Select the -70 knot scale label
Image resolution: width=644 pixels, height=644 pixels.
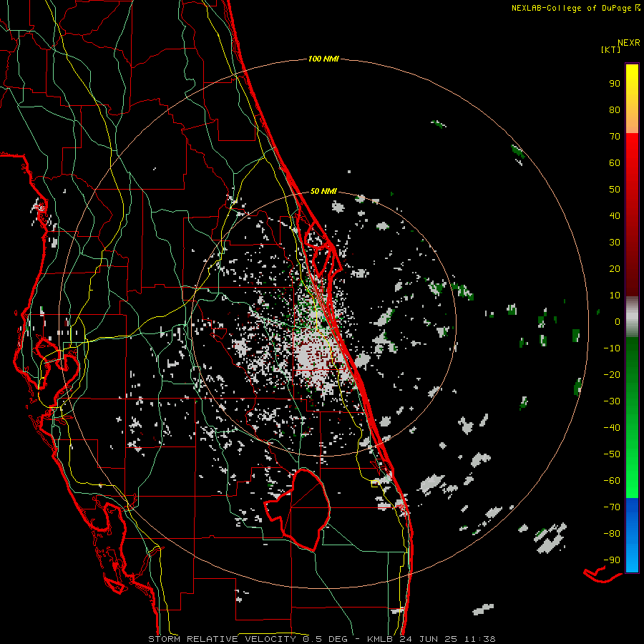(x=612, y=507)
